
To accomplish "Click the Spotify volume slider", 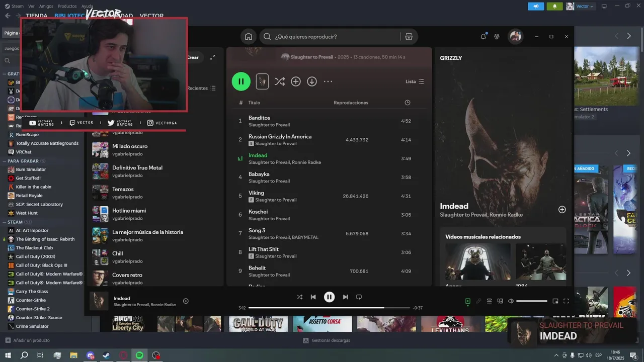I will (x=532, y=301).
